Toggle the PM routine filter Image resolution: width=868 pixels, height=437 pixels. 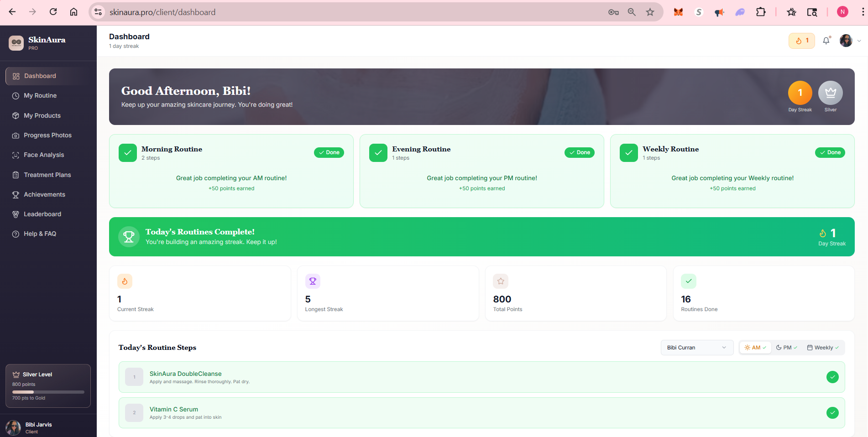click(x=786, y=347)
